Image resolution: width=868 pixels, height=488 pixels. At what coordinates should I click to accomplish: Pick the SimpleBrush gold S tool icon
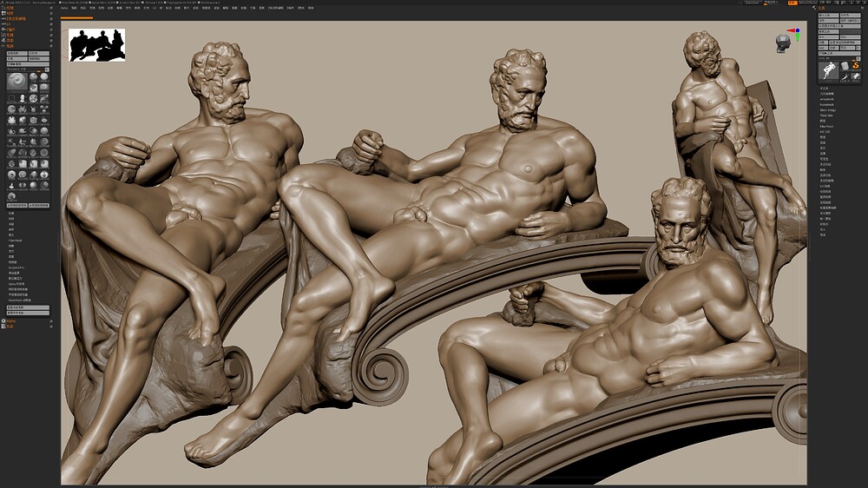coord(856,67)
